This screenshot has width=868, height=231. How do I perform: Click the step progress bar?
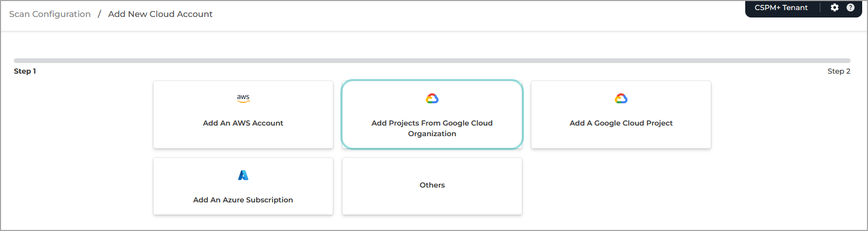pos(432,60)
